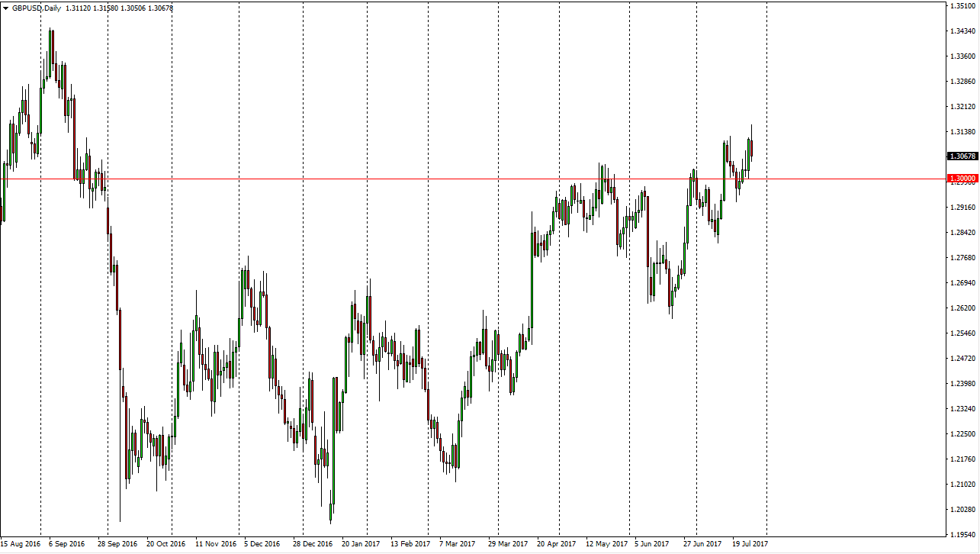
Task: Click the 6 Sep 2016 date label
Action: tap(67, 544)
